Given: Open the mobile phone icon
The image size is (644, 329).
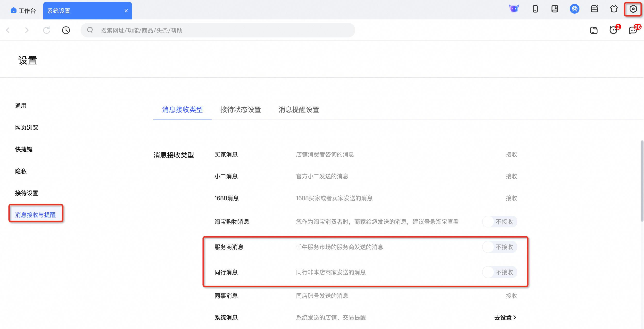Looking at the screenshot, I should [535, 9].
